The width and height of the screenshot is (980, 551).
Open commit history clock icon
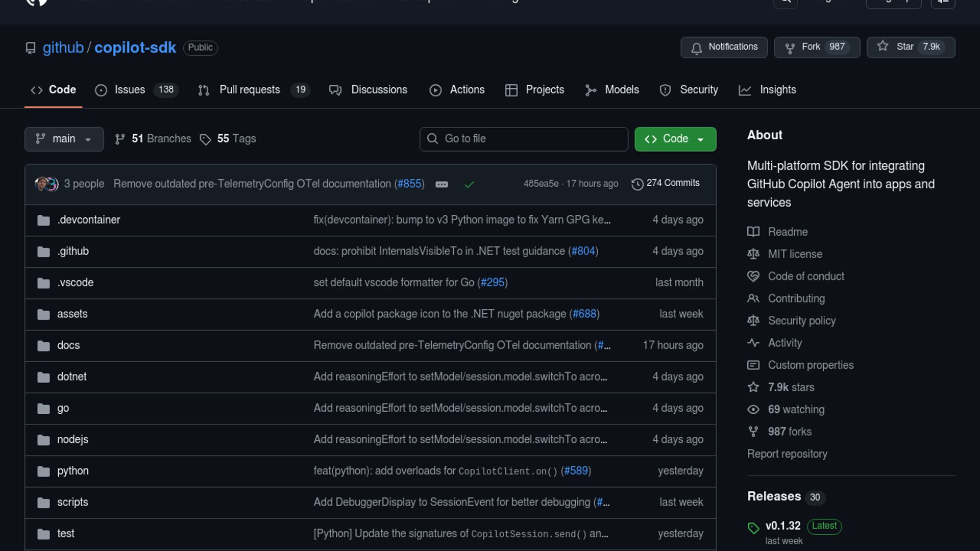(637, 184)
